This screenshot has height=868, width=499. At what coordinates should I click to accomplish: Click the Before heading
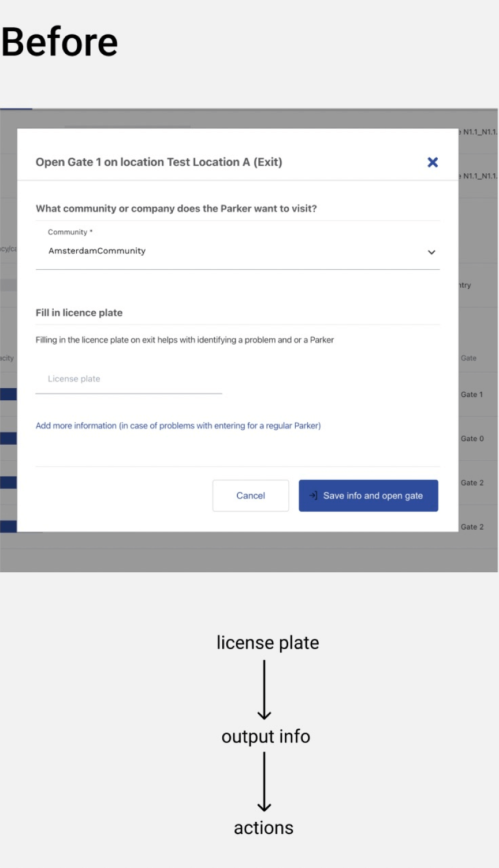pos(59,42)
